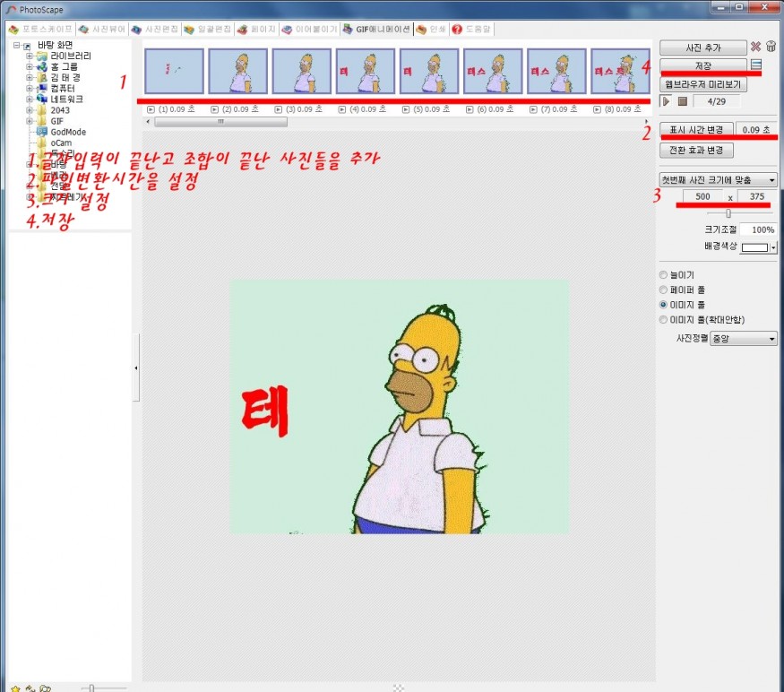Click the trash can clear-all icon
The height and width of the screenshot is (692, 784).
771,47
